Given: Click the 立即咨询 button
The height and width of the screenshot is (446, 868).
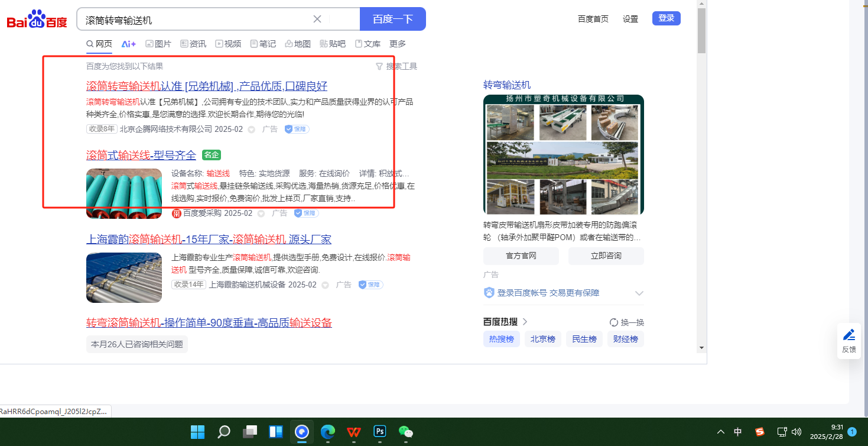Looking at the screenshot, I should point(606,256).
